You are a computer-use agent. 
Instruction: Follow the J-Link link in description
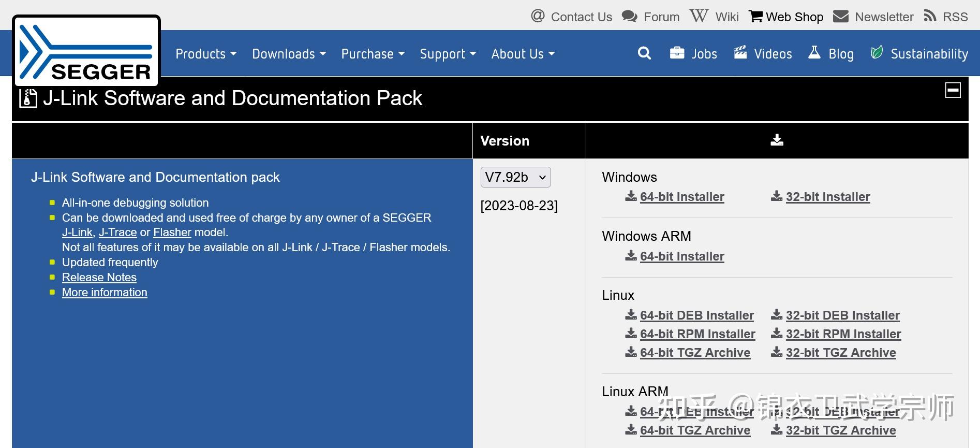tap(77, 233)
